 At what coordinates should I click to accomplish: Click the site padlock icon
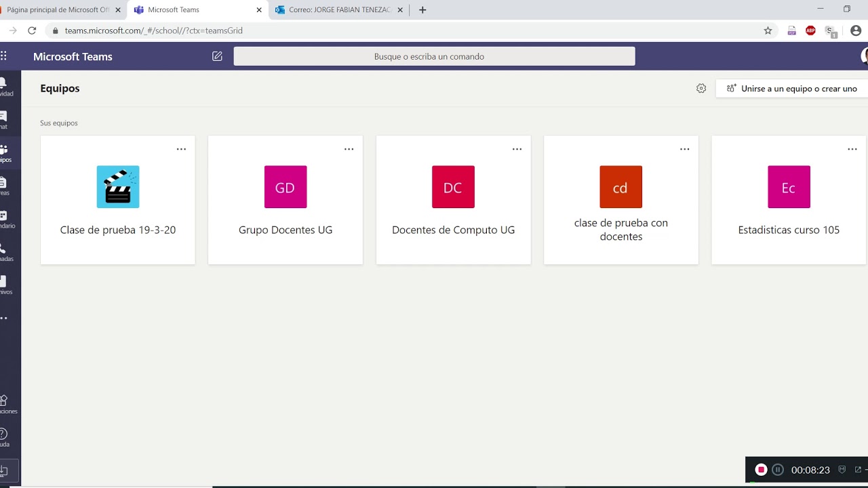(x=55, y=30)
